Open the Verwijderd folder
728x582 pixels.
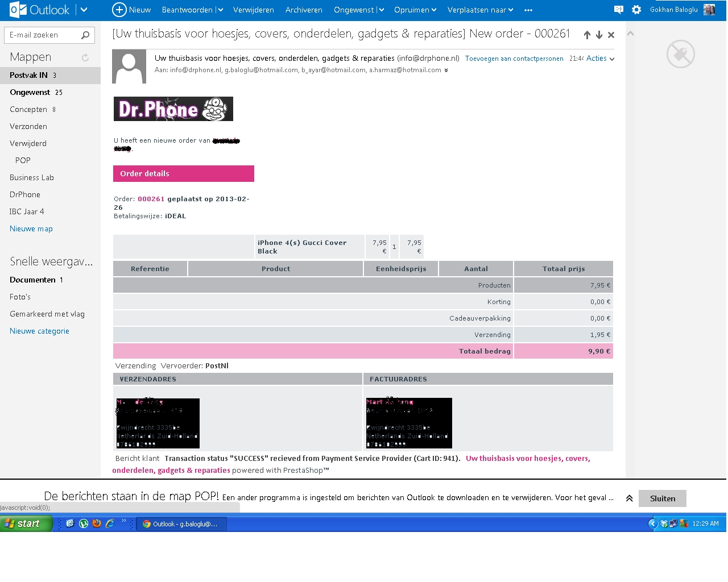pyautogui.click(x=50, y=143)
